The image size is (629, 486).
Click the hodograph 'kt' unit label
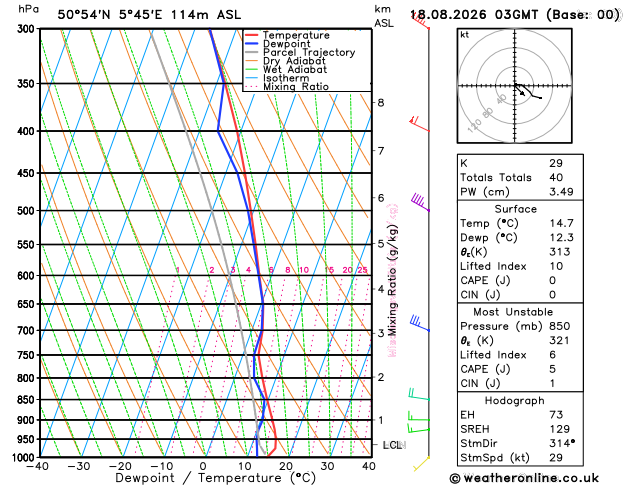coord(465,35)
